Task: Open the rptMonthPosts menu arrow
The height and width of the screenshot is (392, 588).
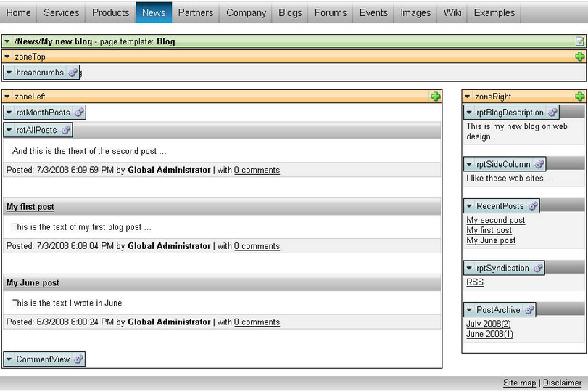Action: pos(9,113)
